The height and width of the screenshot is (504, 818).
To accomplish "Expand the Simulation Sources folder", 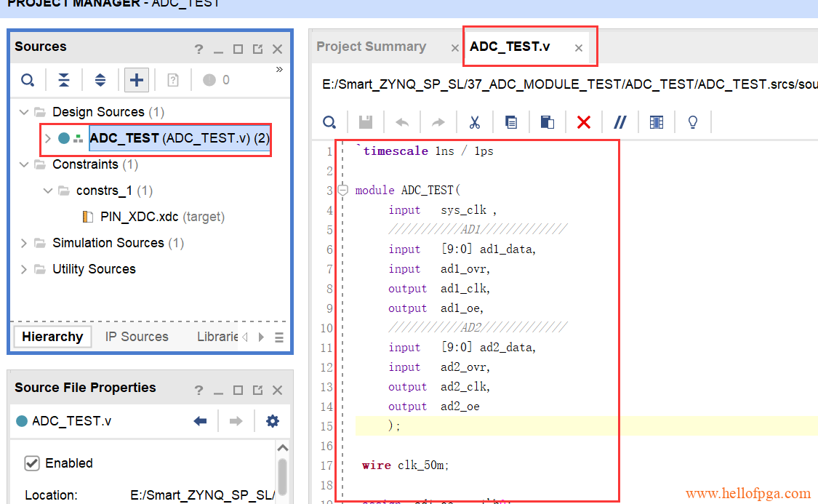I will coord(24,243).
